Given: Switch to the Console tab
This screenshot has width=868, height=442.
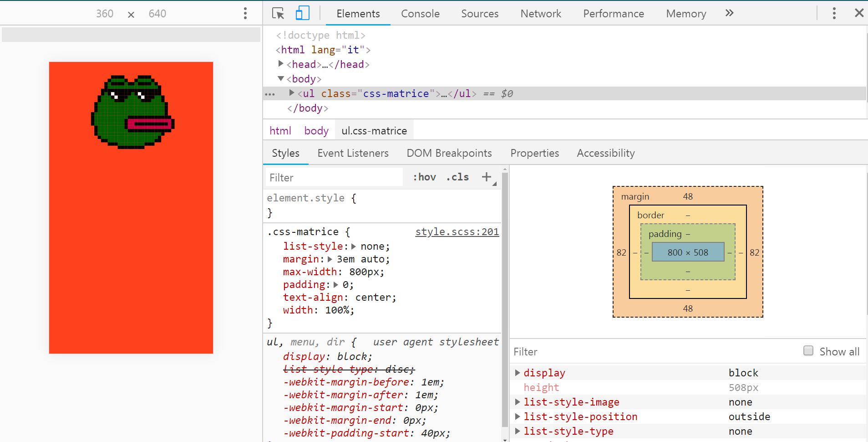Looking at the screenshot, I should [x=420, y=14].
